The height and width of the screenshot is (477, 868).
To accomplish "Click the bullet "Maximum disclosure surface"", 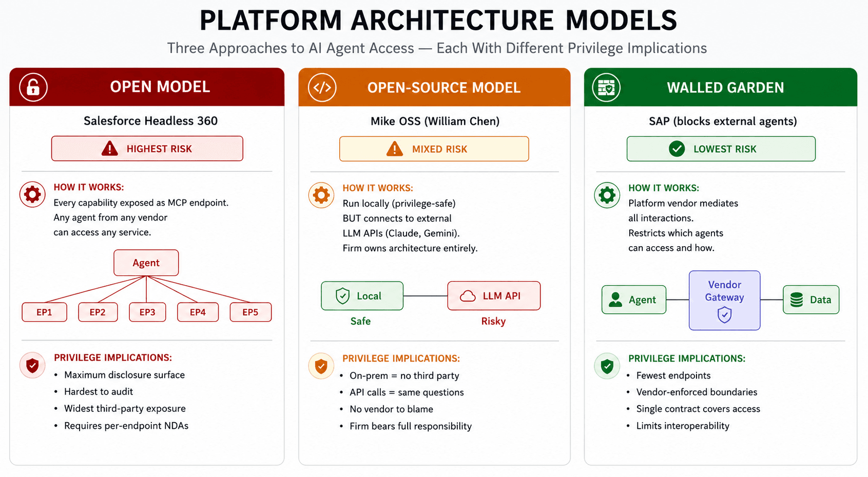I will [x=124, y=375].
